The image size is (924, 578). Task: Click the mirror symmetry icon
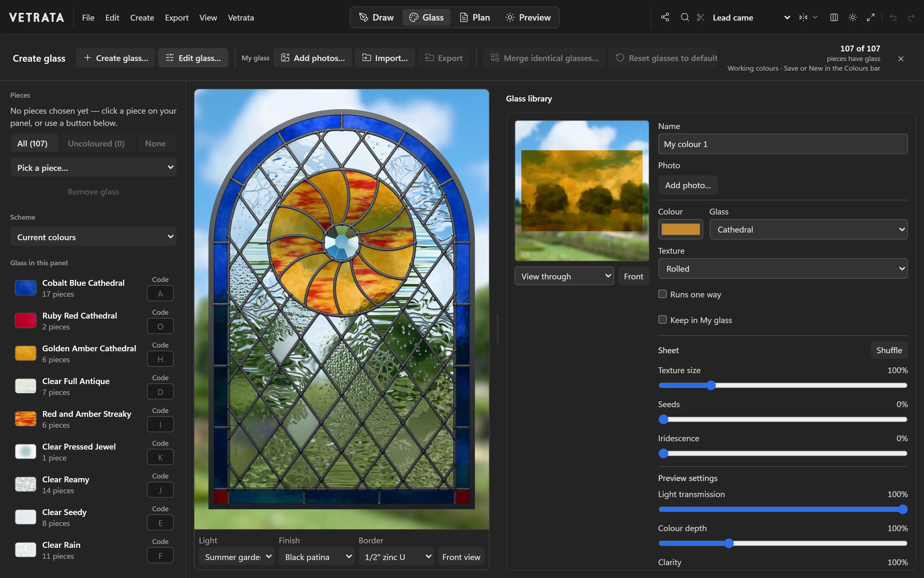point(803,17)
